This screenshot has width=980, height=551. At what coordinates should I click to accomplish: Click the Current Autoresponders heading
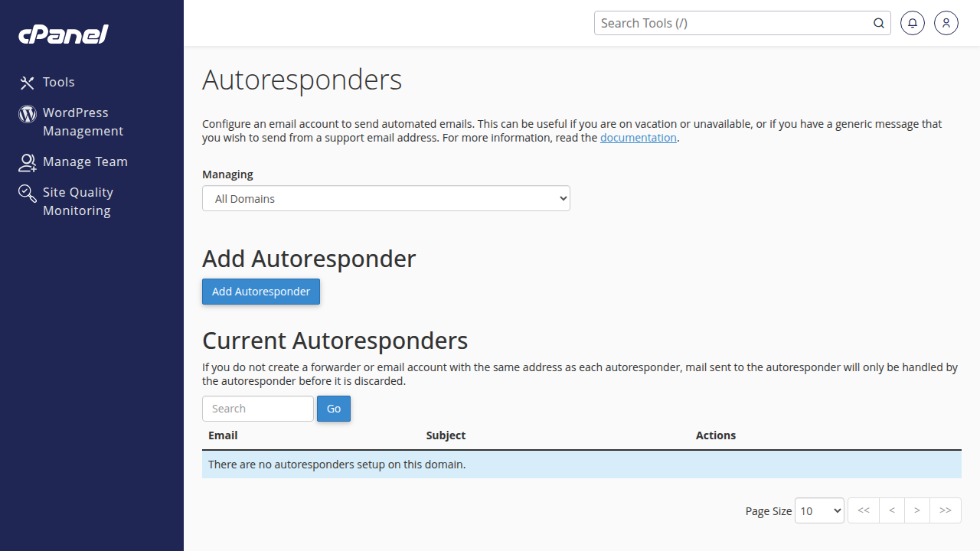coord(335,341)
